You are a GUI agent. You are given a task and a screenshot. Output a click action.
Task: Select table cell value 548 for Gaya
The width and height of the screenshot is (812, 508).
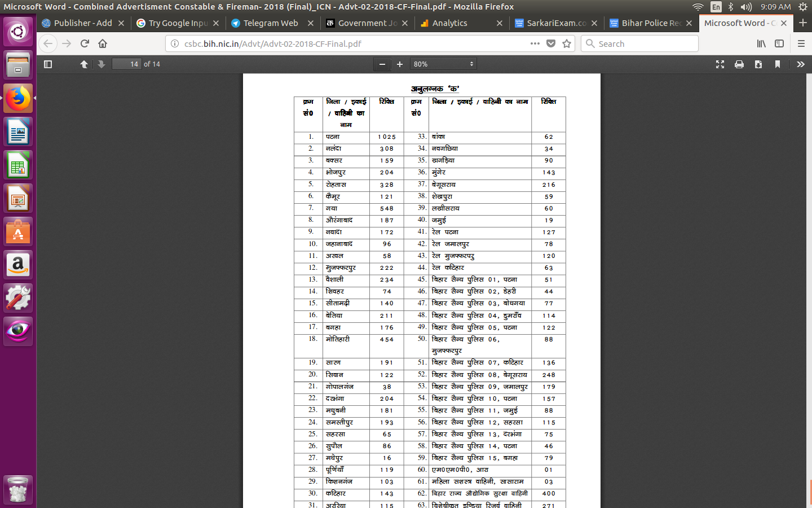387,209
